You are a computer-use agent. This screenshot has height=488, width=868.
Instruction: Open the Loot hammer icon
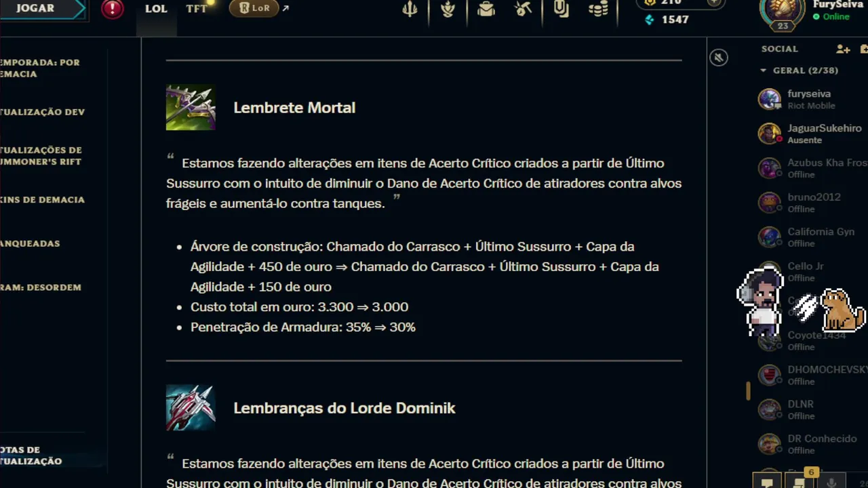point(523,9)
